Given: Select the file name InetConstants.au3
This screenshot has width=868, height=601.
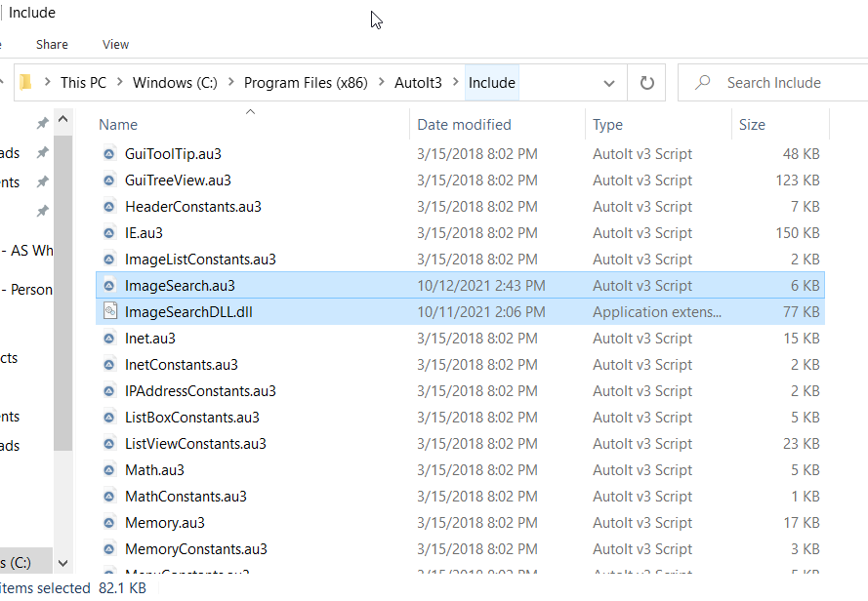Looking at the screenshot, I should 182,365.
